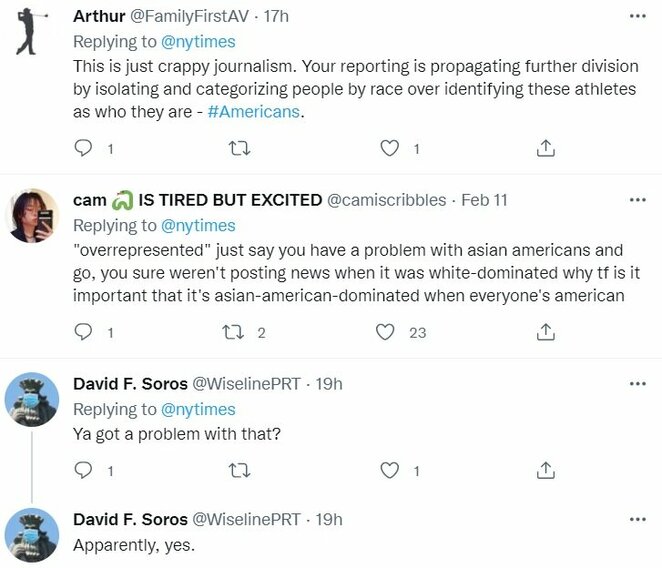Retweet David F. Soros' first tweet

[239, 470]
